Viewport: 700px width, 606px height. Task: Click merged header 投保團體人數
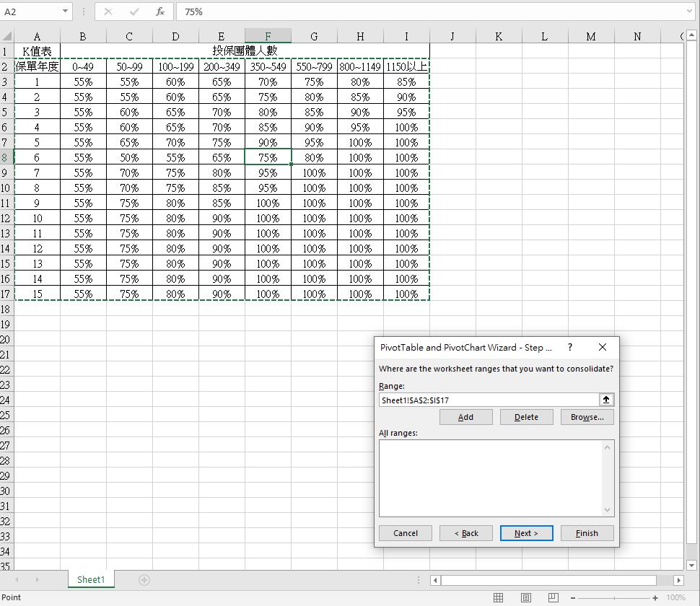coord(245,51)
